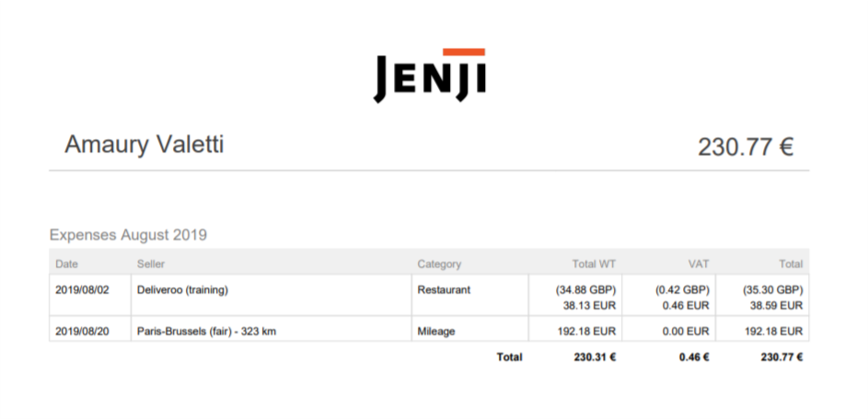868x419 pixels.
Task: Click the 0.46 EUR VAT value
Action: pos(686,306)
